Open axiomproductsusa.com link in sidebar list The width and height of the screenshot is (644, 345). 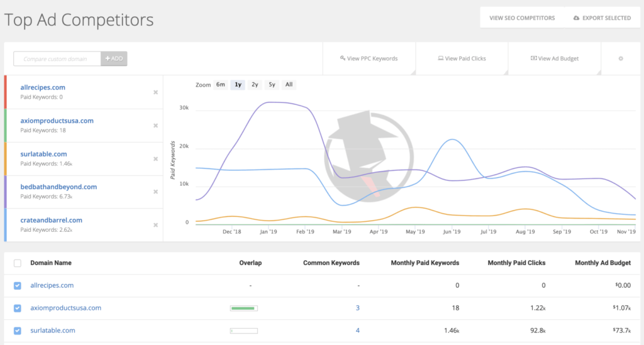pos(57,121)
